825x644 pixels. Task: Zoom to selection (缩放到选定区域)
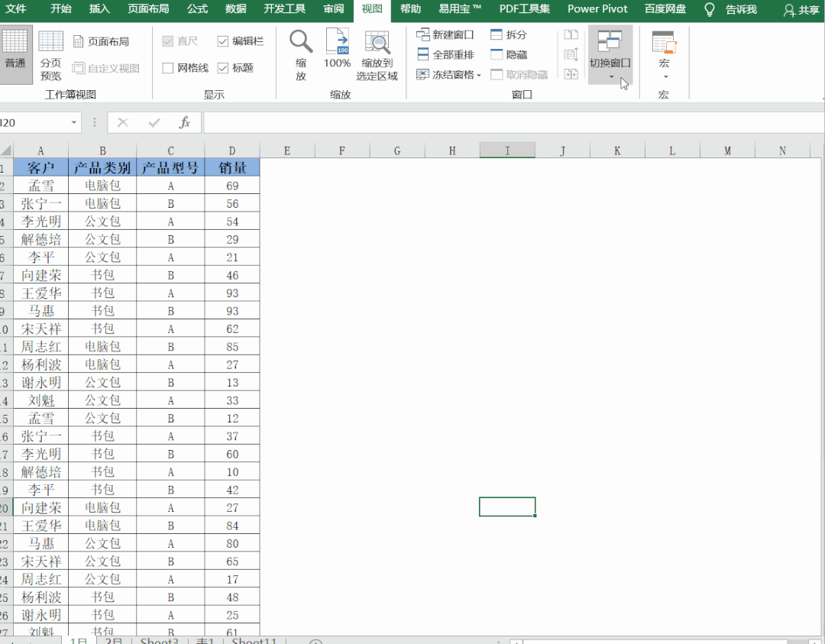coord(377,55)
